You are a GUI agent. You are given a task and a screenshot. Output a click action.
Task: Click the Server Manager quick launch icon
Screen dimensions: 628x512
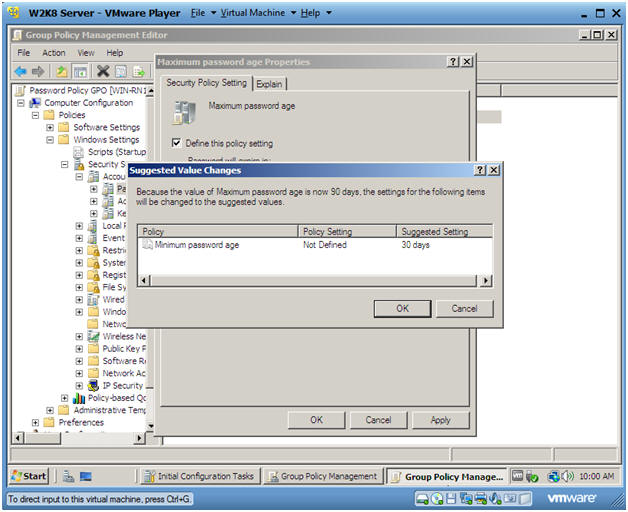68,476
